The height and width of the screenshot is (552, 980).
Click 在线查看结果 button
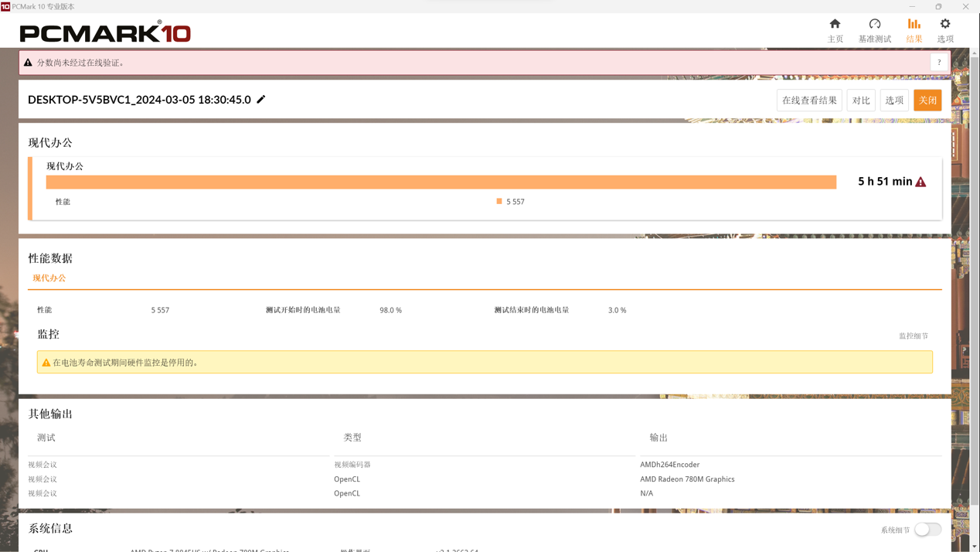pyautogui.click(x=809, y=101)
